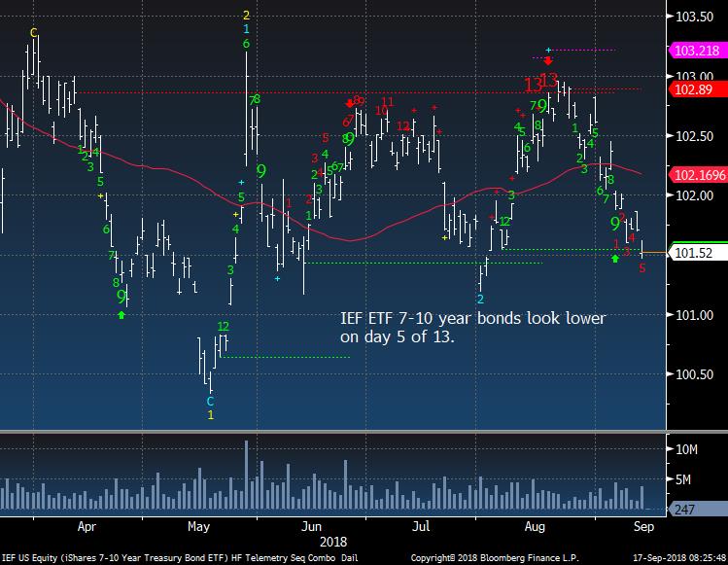
Task: Click the cyan plus above the magenta dotted line
Action: [548, 50]
